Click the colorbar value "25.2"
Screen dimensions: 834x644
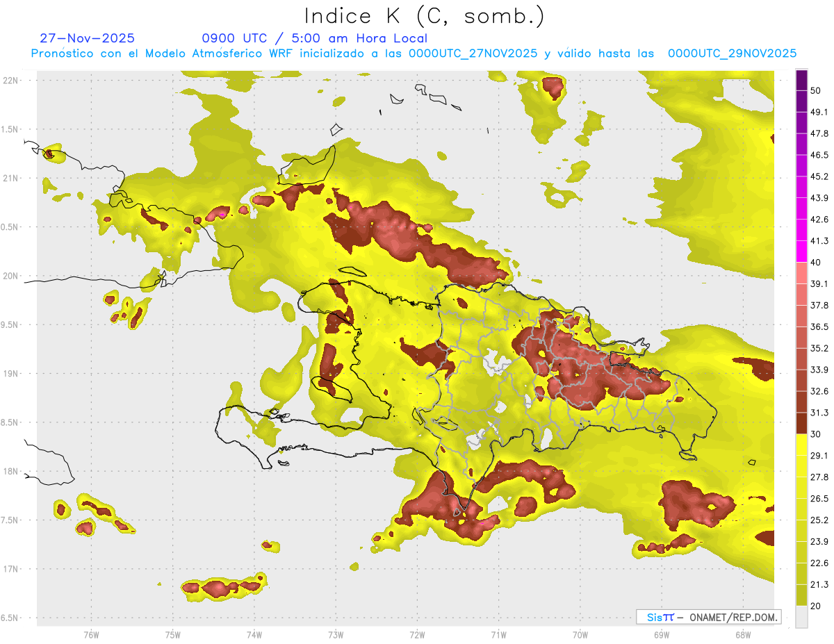819,520
